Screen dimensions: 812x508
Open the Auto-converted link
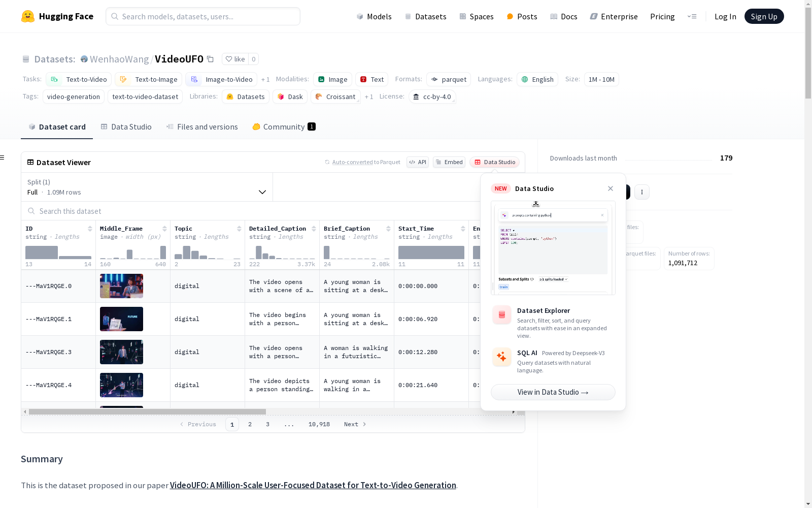[x=353, y=162]
